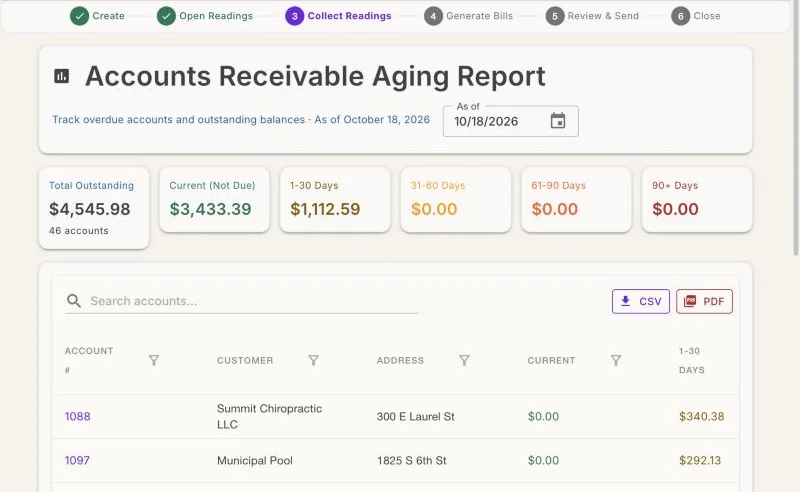Click the report chart icon beside title
The width and height of the screenshot is (800, 492).
[62, 76]
